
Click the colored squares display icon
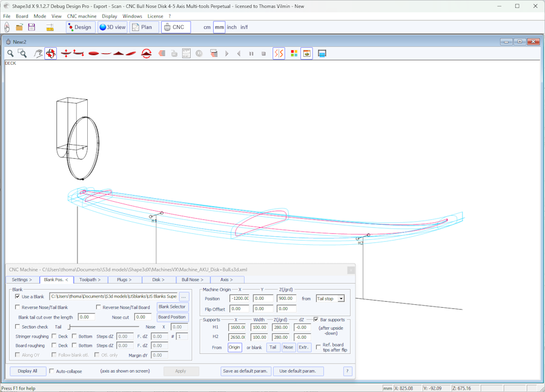click(x=294, y=54)
